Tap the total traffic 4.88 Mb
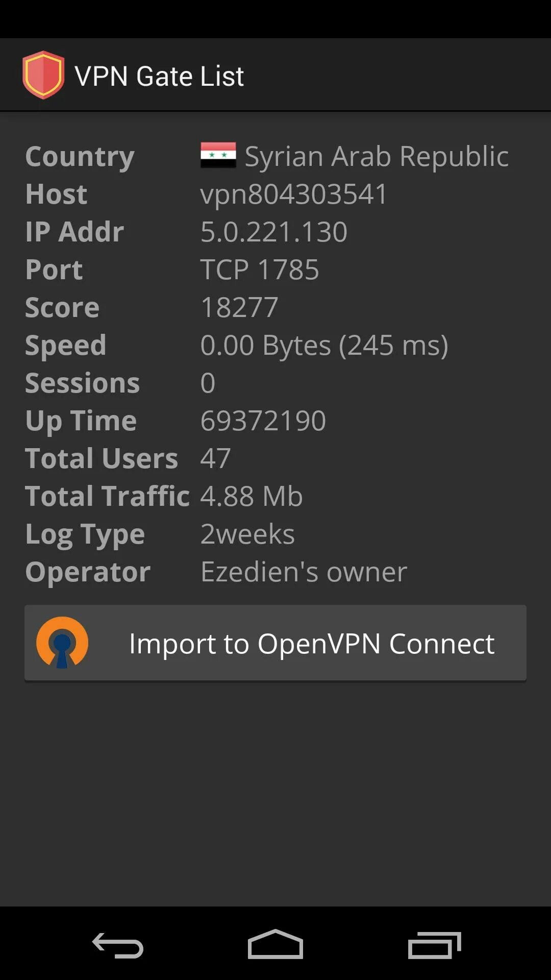Screen dimensions: 551x980 pos(252,496)
